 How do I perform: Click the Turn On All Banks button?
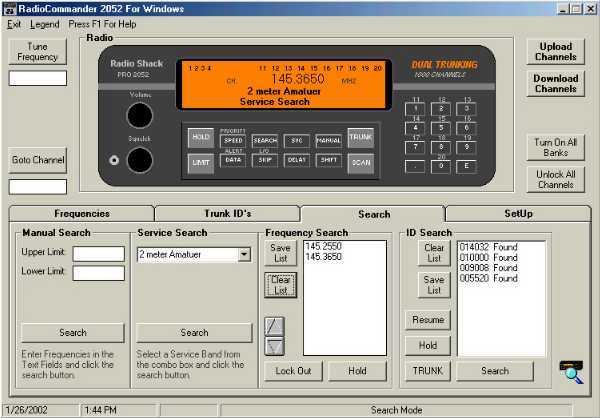[x=556, y=147]
